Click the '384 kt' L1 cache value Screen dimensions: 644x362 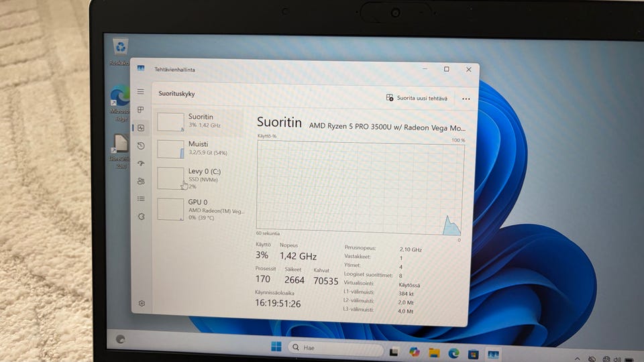[x=406, y=294]
